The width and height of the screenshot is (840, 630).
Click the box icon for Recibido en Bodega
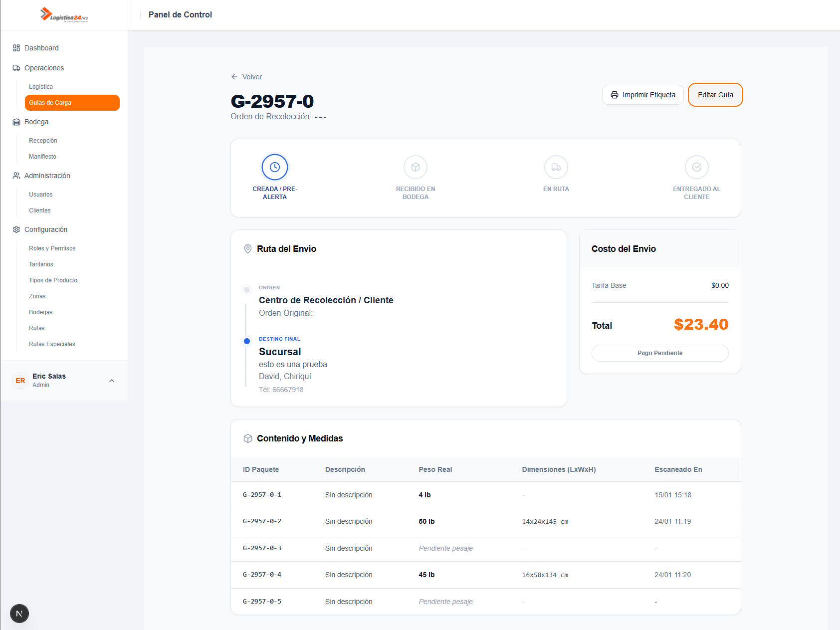[x=416, y=167]
